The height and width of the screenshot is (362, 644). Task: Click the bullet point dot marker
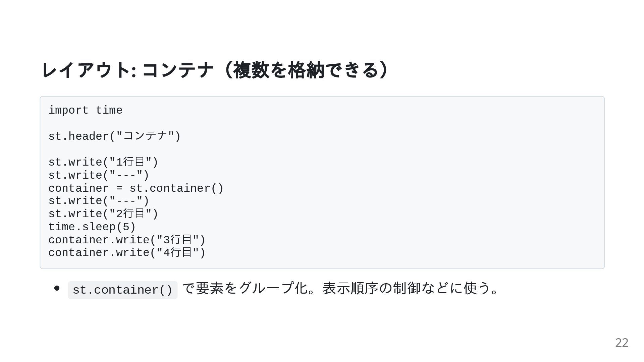point(57,288)
